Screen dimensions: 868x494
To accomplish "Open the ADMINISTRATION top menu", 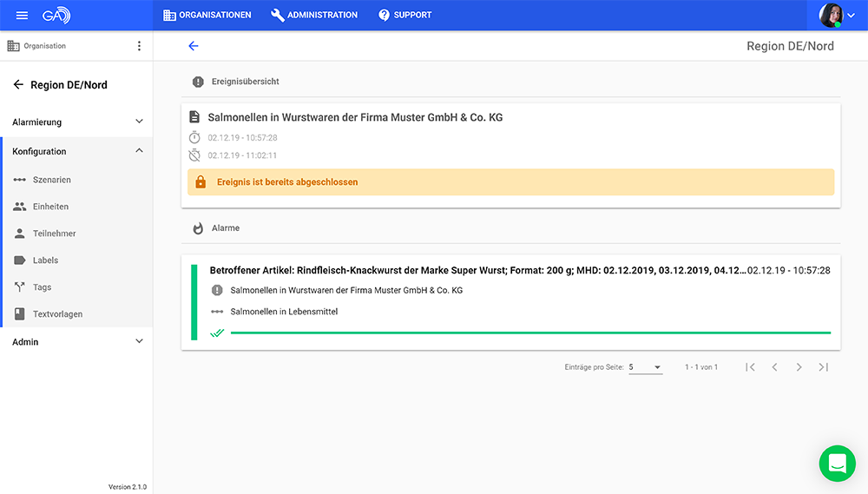I will click(314, 16).
